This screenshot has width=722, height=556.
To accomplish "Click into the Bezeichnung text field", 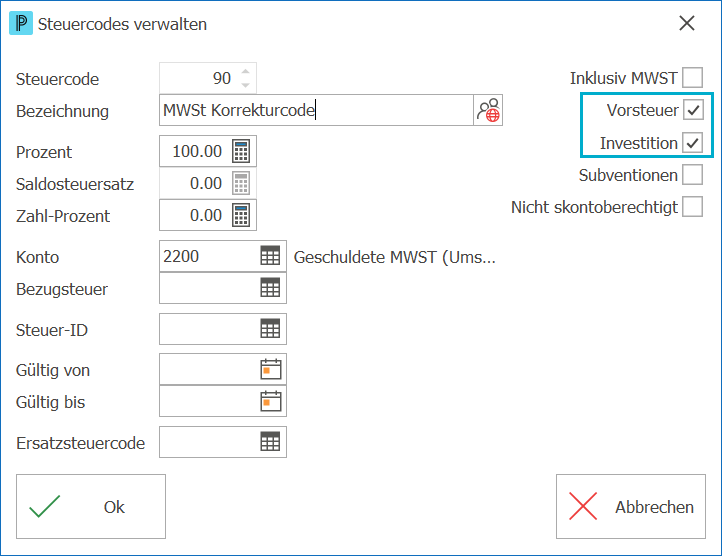I will point(316,110).
